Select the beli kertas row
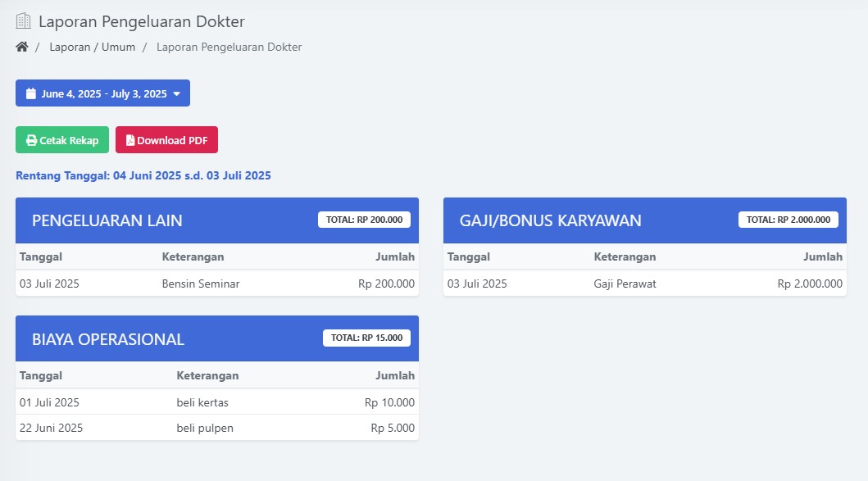The height and width of the screenshot is (481, 868). tap(216, 402)
